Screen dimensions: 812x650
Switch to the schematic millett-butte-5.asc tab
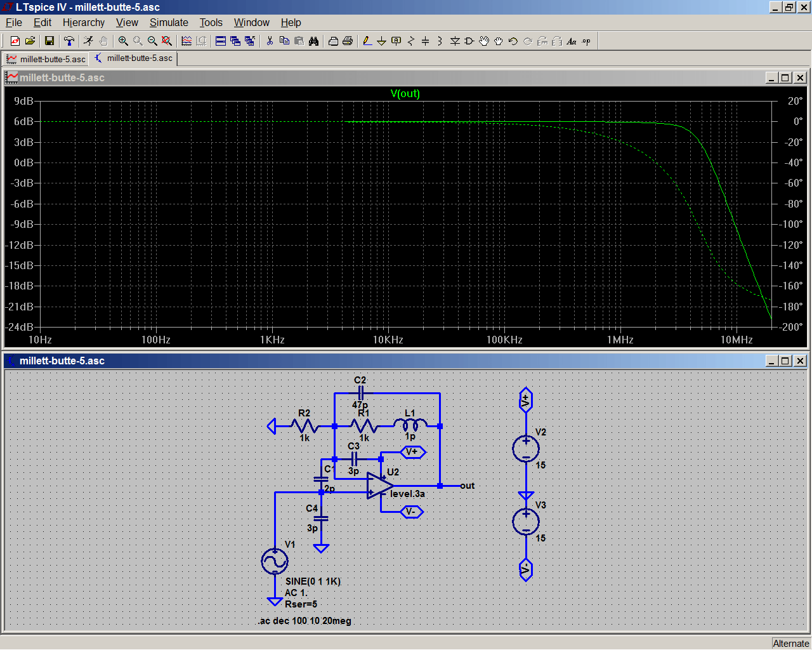tap(133, 58)
